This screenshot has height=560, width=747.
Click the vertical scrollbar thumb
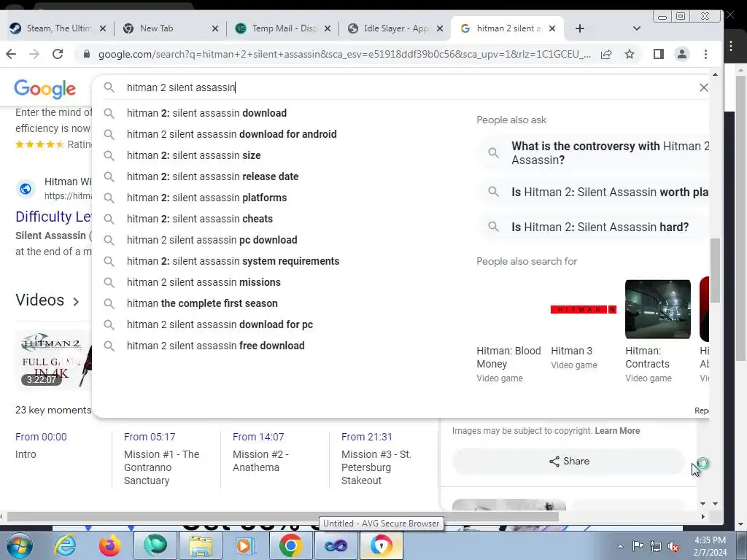click(714, 270)
